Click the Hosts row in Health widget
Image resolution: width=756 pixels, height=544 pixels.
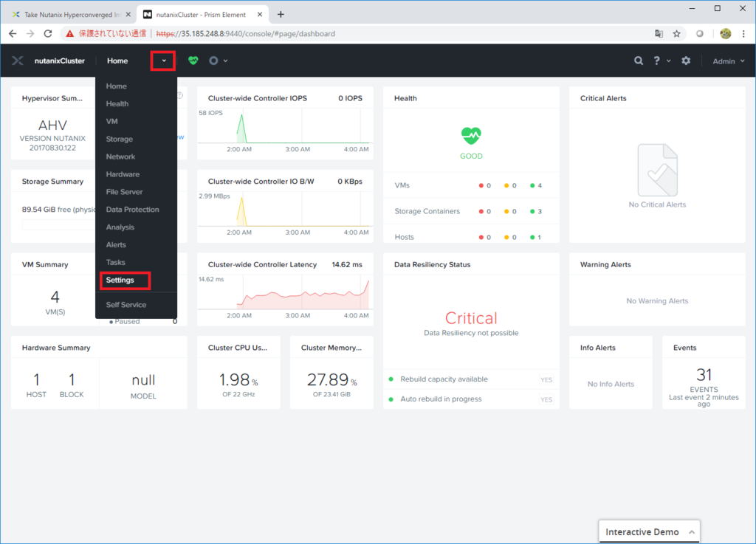click(471, 237)
